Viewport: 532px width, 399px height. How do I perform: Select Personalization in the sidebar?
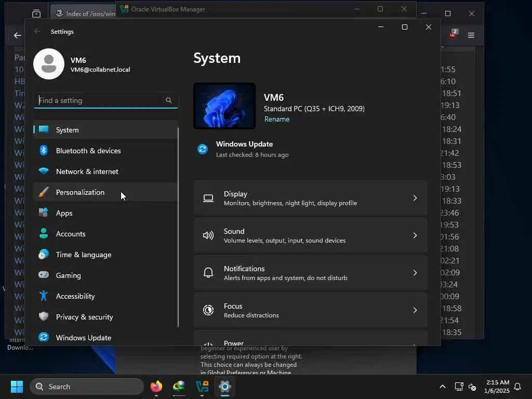105,192
